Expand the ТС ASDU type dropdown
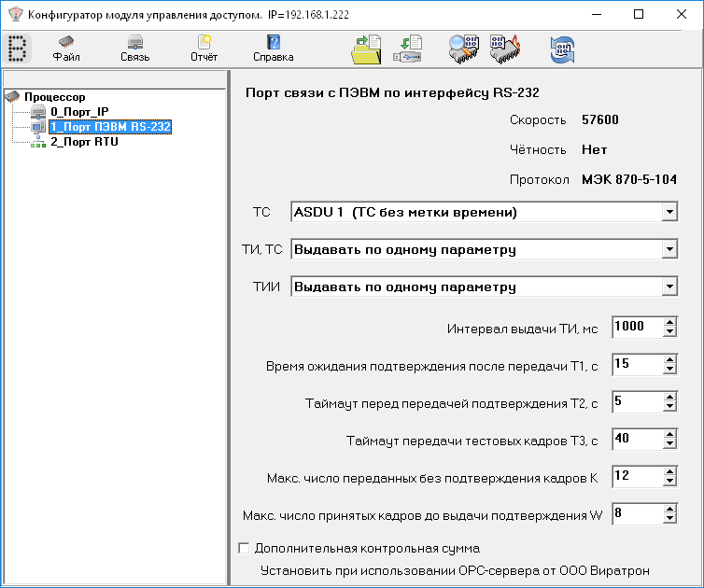This screenshot has width=704, height=588. (669, 213)
